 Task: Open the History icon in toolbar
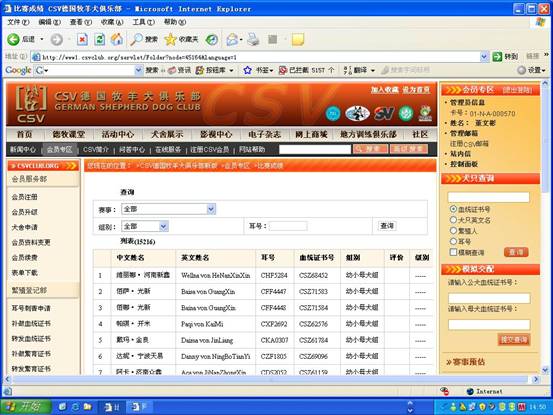pyautogui.click(x=212, y=39)
